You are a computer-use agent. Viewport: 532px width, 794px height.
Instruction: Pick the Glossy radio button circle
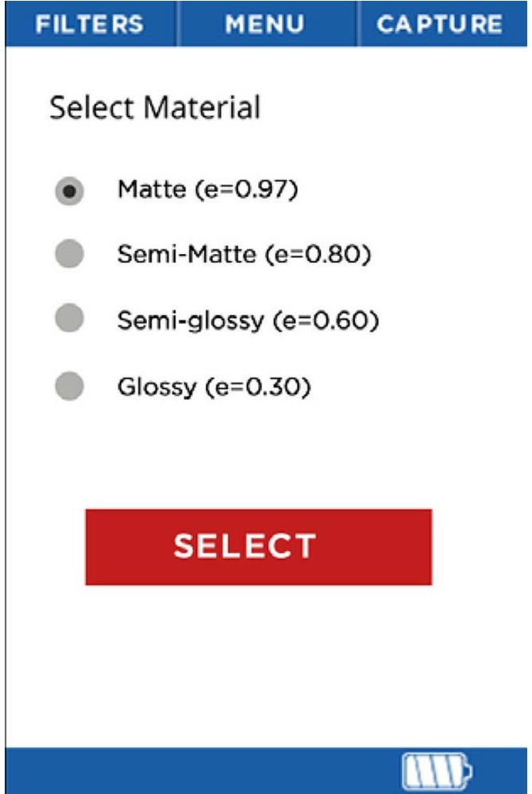[x=70, y=387]
